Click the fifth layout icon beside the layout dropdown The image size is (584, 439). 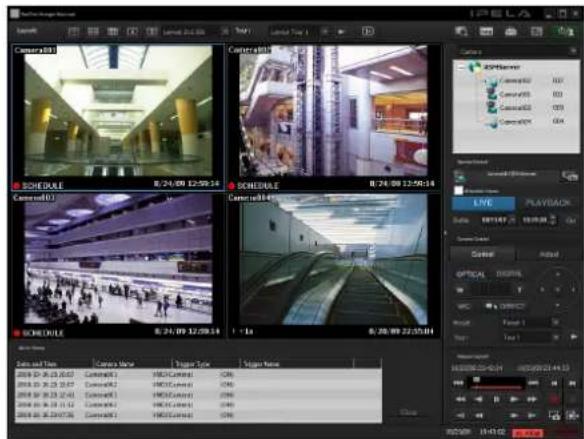coord(152,32)
